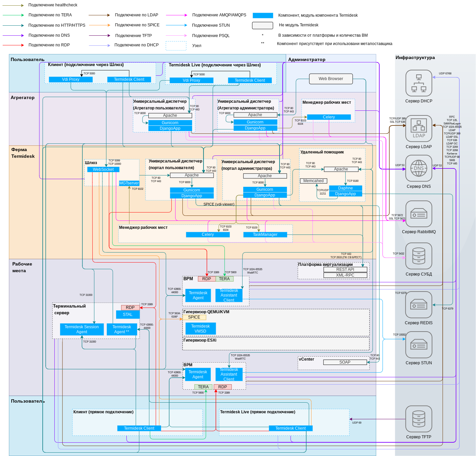Select the Сервер TFTP caption
The image size is (476, 456).
(x=419, y=437)
